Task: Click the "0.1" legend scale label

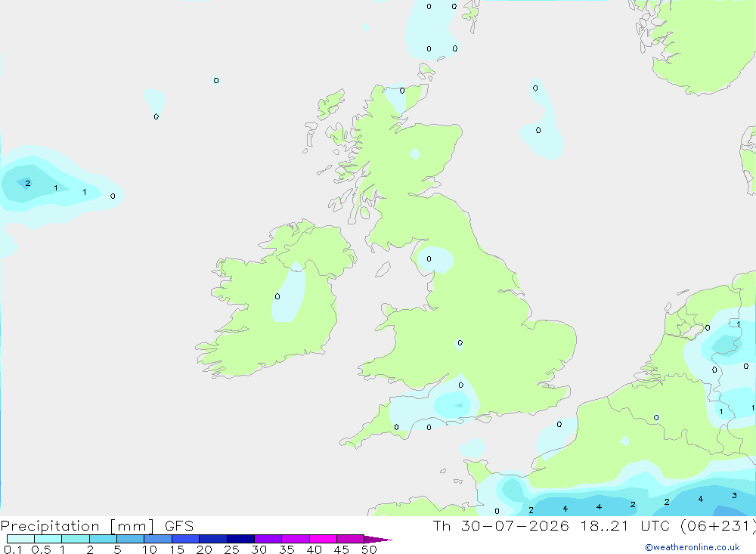Action: (x=13, y=549)
